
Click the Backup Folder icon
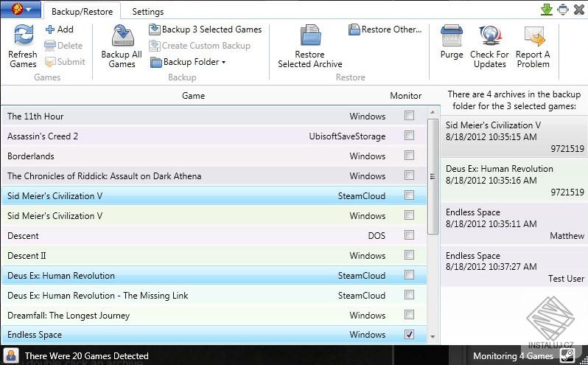pyautogui.click(x=155, y=62)
